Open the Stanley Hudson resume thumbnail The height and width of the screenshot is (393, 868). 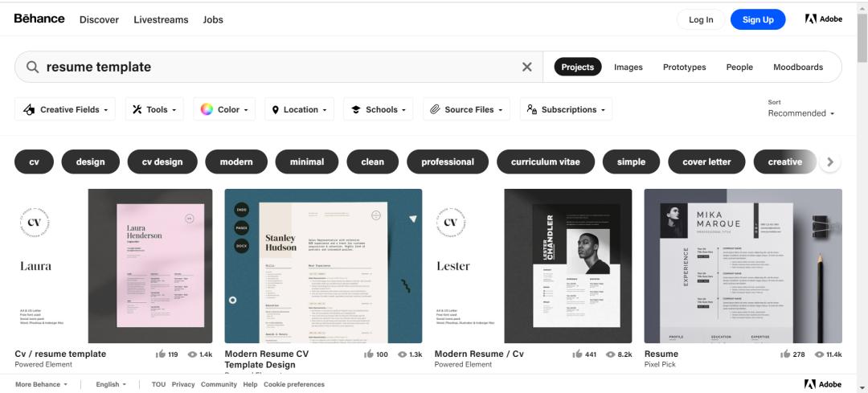pyautogui.click(x=323, y=266)
